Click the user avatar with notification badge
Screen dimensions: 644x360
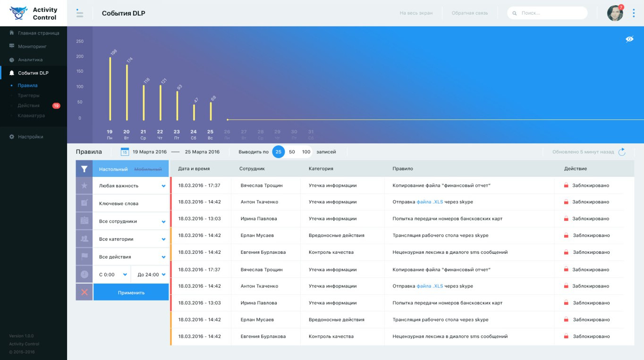pos(615,13)
